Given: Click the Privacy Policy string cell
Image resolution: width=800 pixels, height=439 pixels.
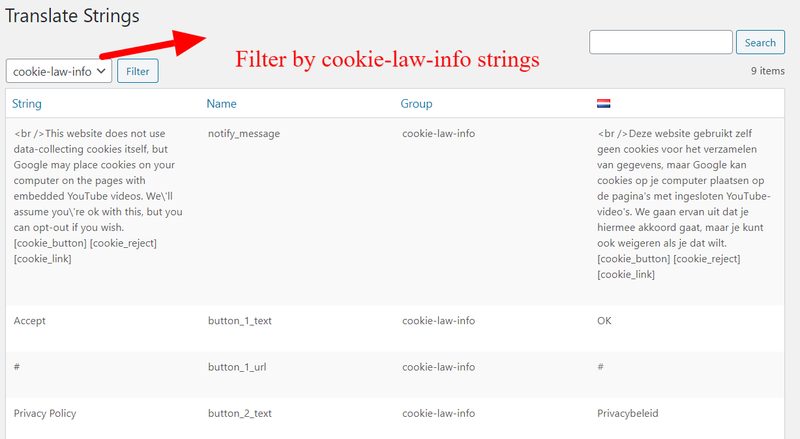Looking at the screenshot, I should [x=45, y=413].
